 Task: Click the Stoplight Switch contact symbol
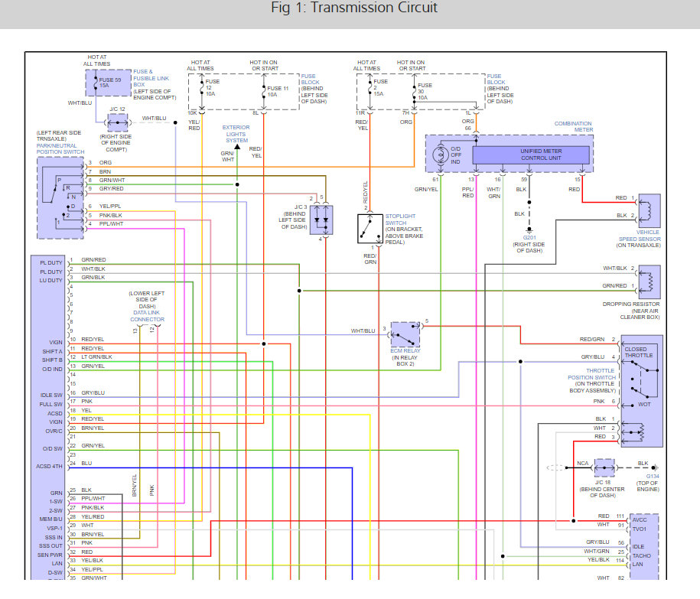click(x=370, y=229)
